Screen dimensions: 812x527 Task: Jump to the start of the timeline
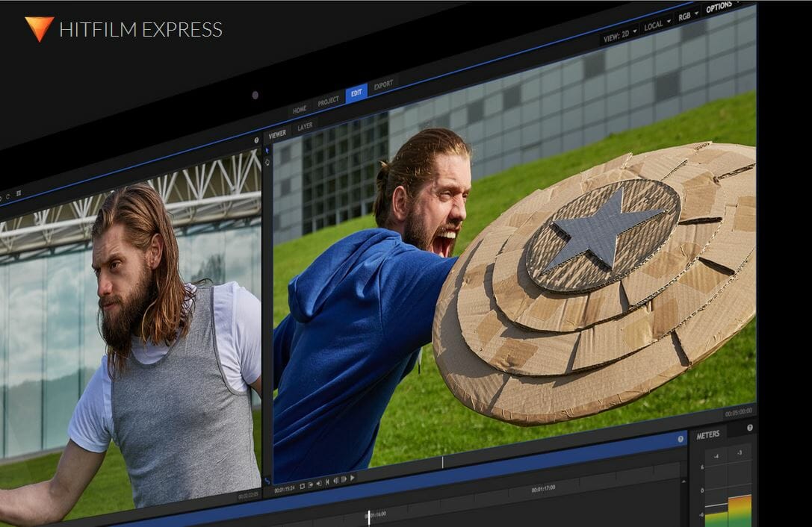(x=327, y=482)
